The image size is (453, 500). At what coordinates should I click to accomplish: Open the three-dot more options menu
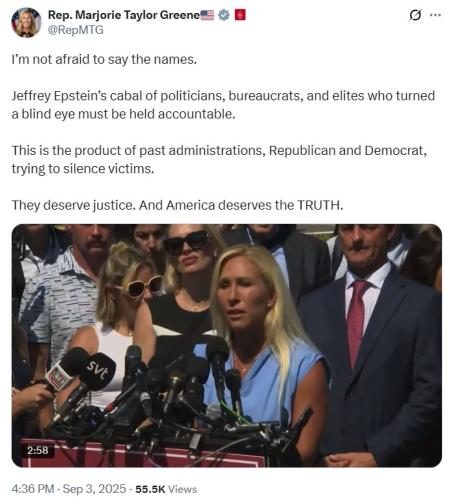pyautogui.click(x=435, y=15)
